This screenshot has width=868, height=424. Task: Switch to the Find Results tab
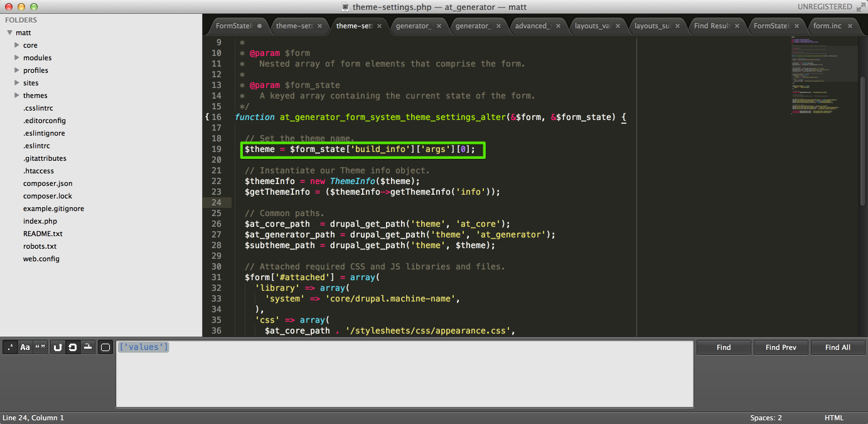(711, 26)
